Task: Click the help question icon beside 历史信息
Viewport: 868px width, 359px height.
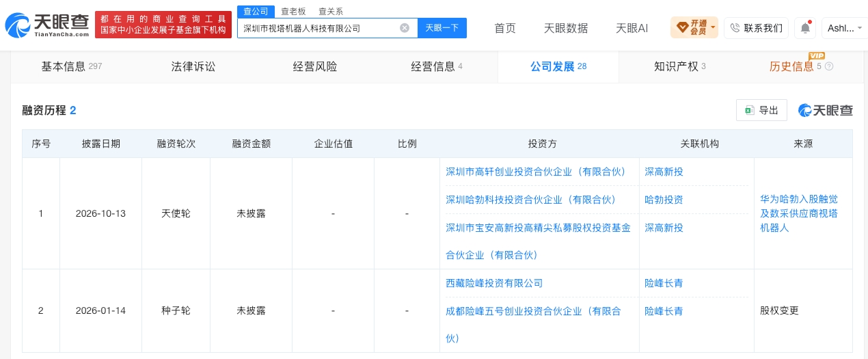Action: pos(829,66)
